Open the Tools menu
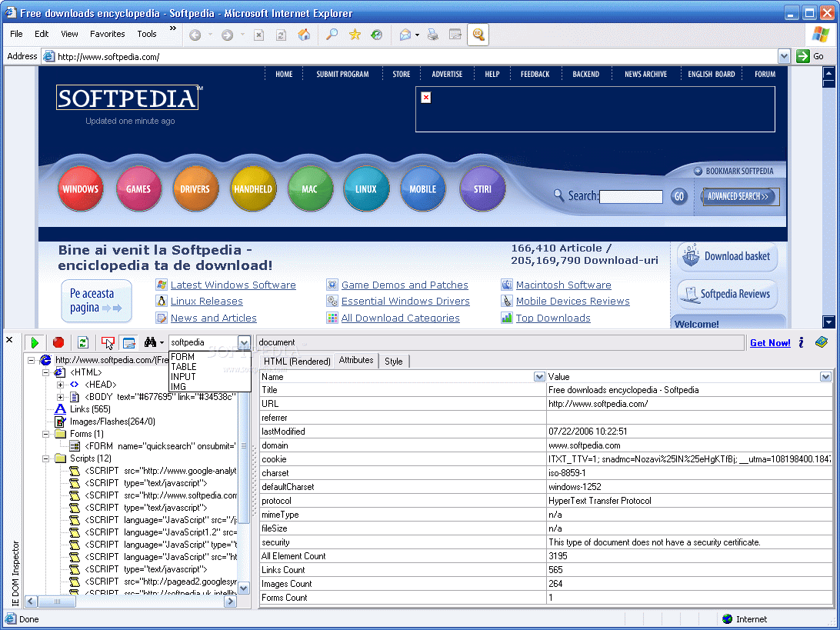 147,34
